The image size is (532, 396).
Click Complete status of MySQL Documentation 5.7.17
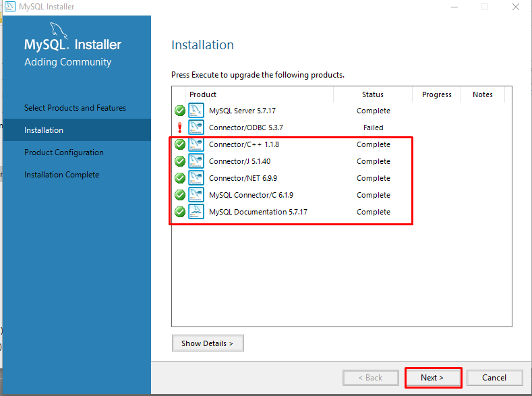point(374,212)
